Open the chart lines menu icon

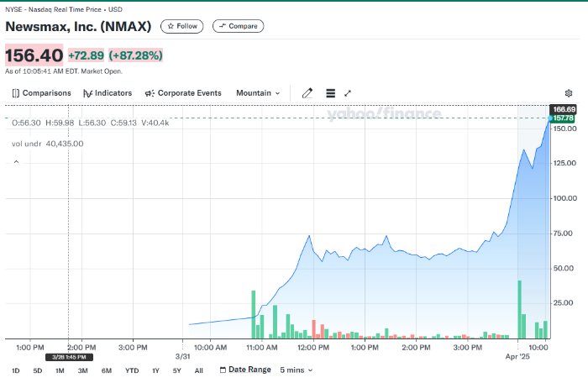coord(330,93)
